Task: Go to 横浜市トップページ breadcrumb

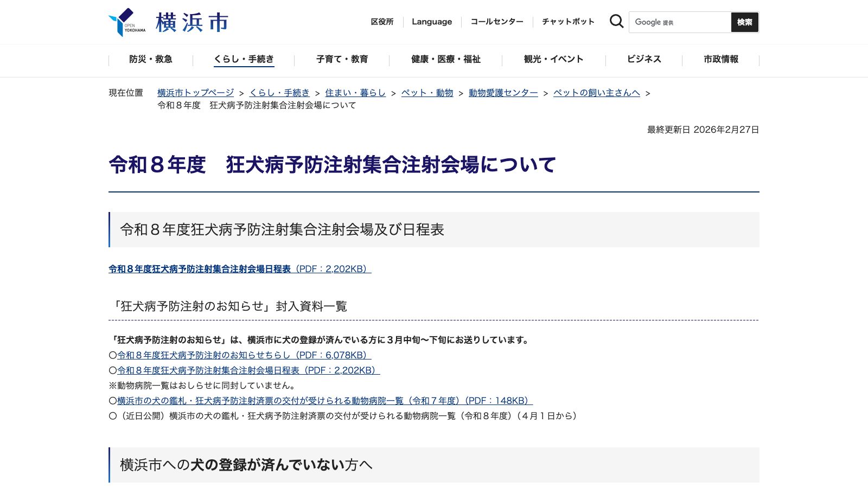Action: (196, 93)
